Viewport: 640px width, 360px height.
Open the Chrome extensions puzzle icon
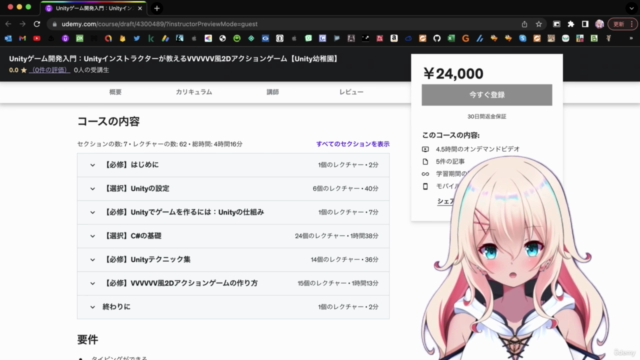coord(571,24)
